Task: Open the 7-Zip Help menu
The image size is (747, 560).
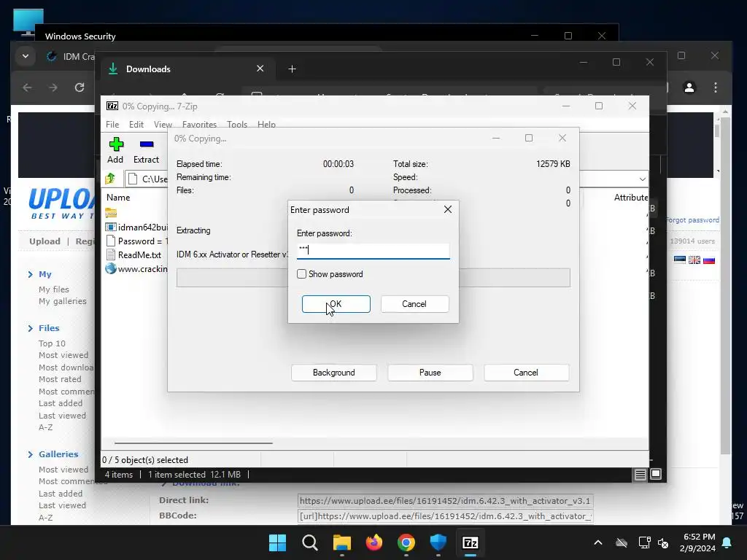Action: (266, 124)
